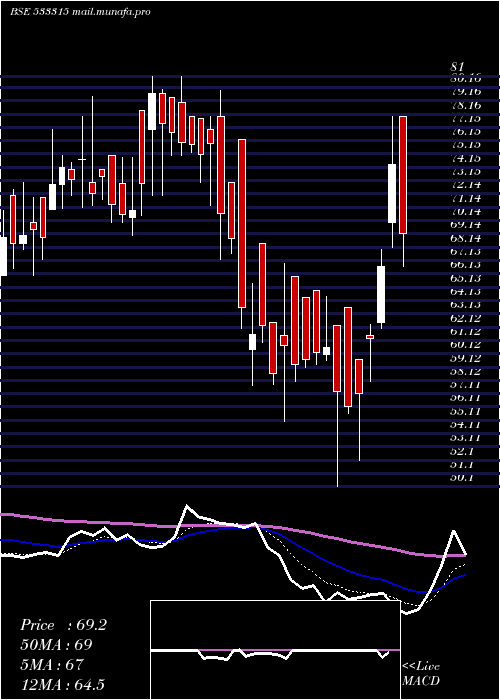500x700 pixels.
Task: Select the 'Price : 69.2' readout
Action: 63,625
